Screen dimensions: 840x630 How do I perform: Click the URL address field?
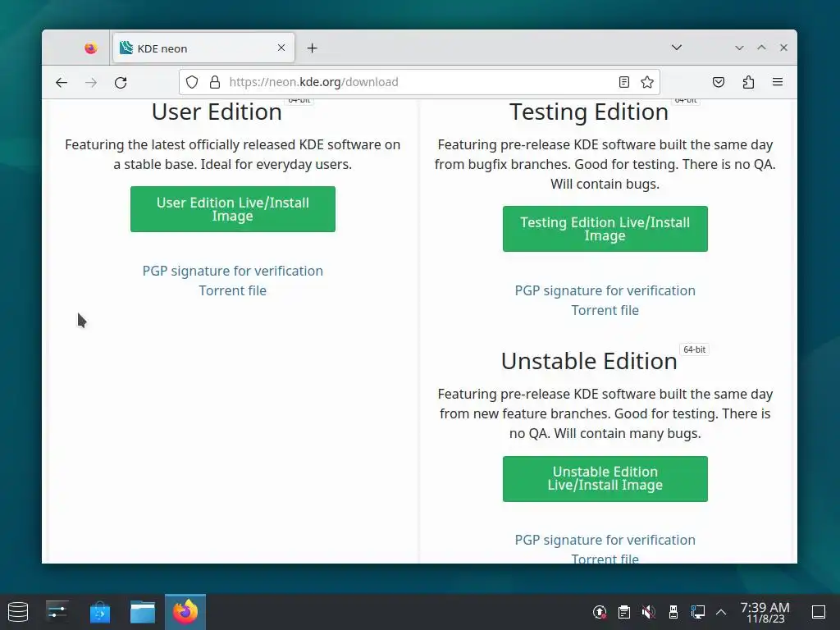click(x=421, y=82)
